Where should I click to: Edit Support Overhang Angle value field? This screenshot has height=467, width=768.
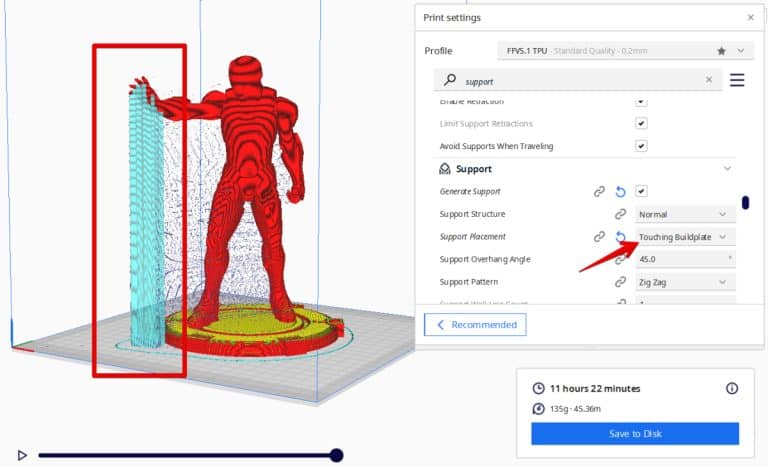685,259
